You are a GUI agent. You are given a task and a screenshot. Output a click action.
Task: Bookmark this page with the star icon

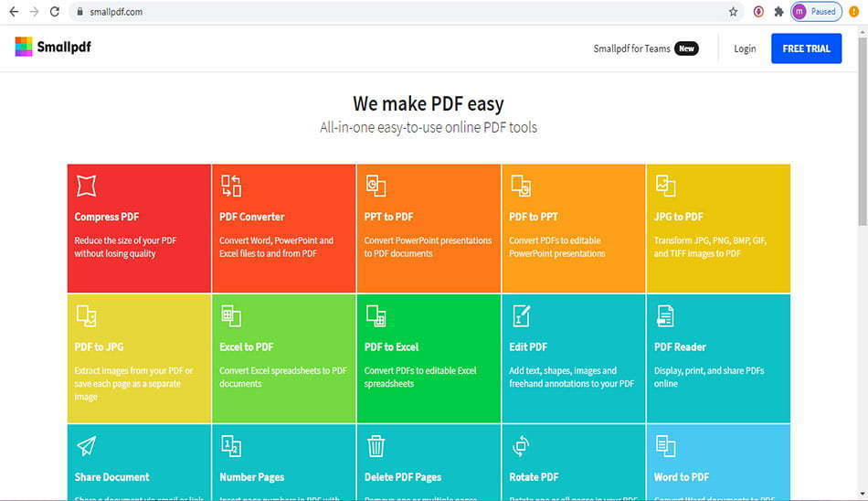[x=733, y=12]
